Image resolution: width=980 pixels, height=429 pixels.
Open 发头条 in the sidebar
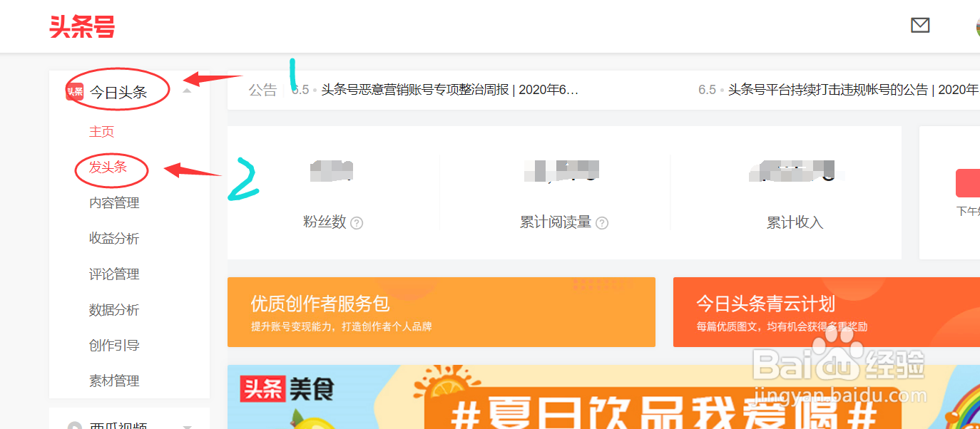tap(108, 167)
